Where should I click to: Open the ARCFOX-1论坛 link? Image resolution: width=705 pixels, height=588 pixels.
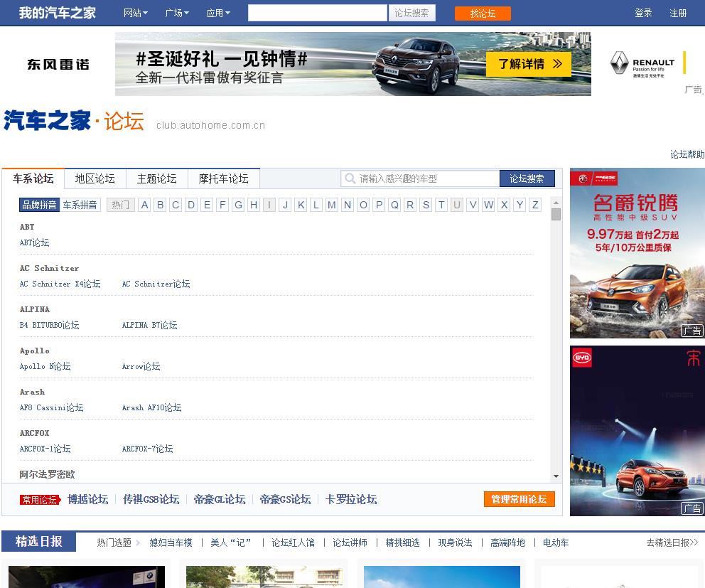pyautogui.click(x=45, y=449)
